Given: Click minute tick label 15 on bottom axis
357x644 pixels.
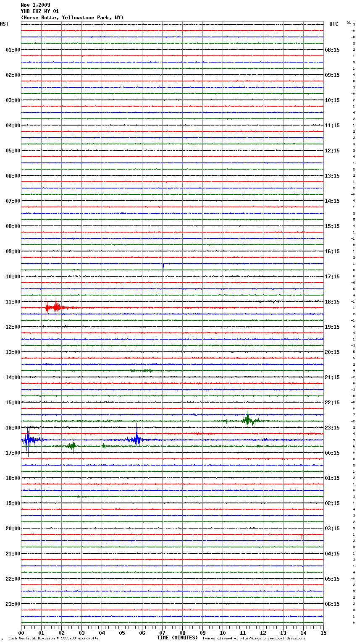Looking at the screenshot, I should (323, 633).
